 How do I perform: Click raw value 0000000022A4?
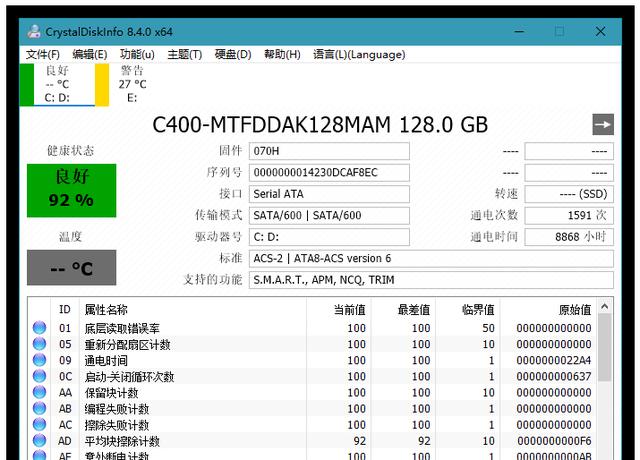pyautogui.click(x=553, y=360)
